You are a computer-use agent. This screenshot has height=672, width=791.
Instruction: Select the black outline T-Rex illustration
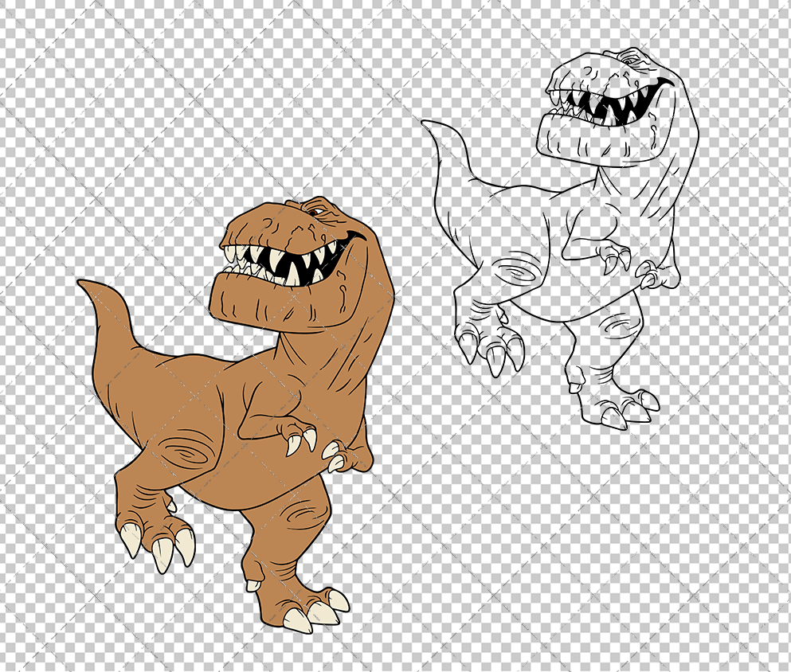(560, 238)
